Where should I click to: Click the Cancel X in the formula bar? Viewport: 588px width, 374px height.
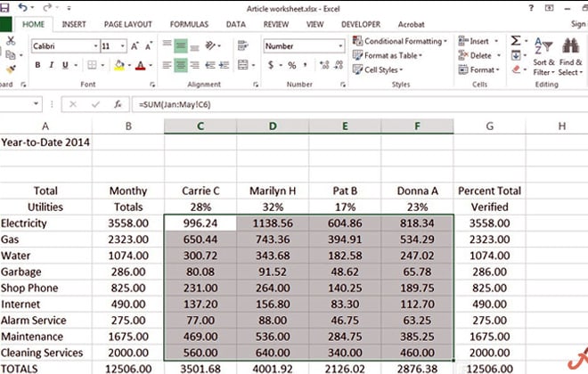coord(73,104)
